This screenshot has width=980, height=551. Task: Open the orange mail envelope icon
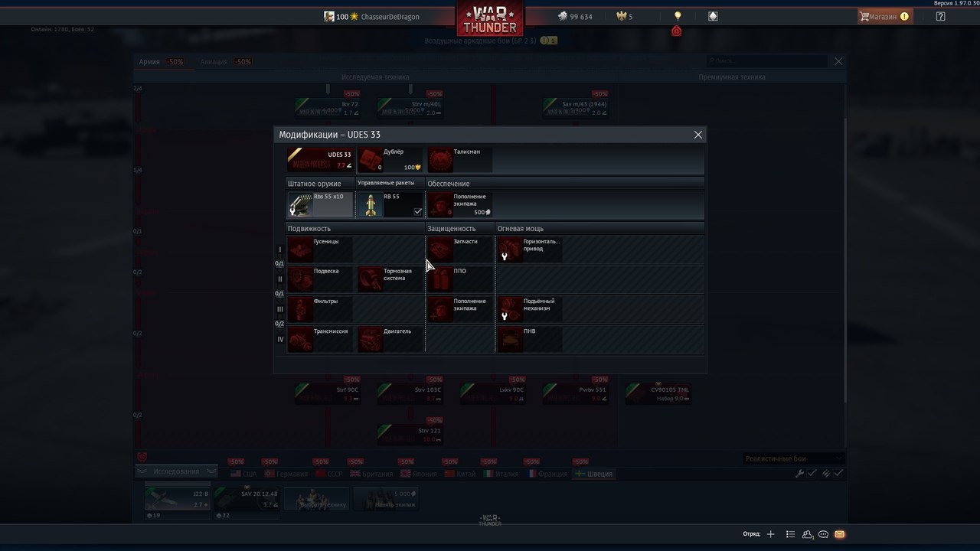(840, 534)
